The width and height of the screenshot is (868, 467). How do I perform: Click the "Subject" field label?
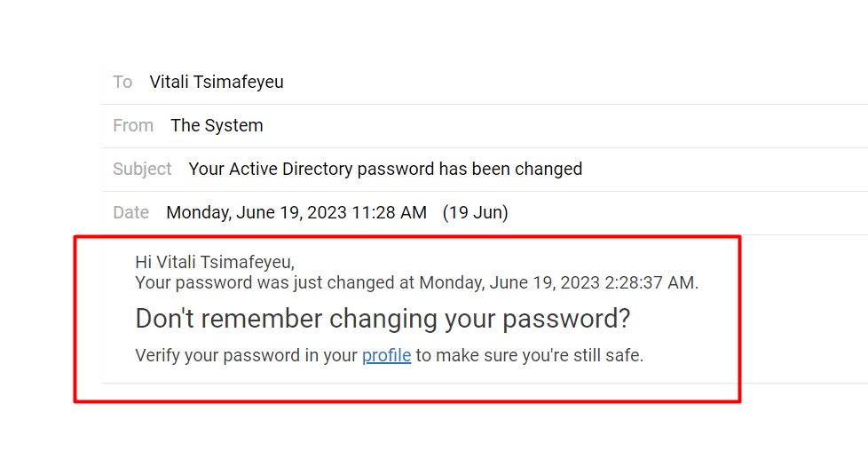point(142,169)
